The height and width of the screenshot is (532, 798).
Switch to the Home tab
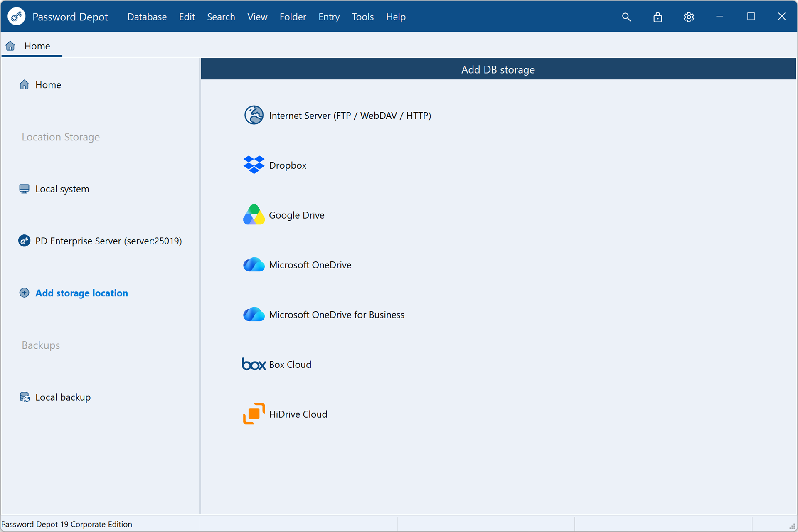click(32, 46)
